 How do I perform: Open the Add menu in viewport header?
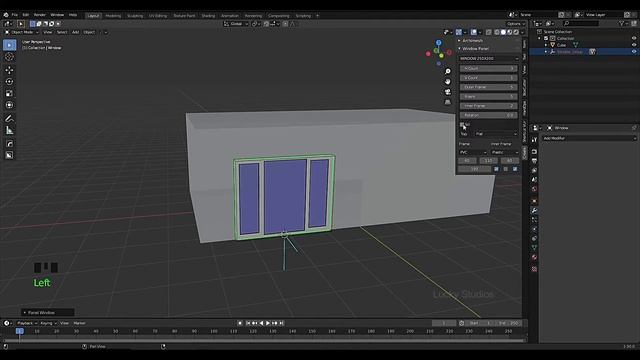click(x=76, y=32)
